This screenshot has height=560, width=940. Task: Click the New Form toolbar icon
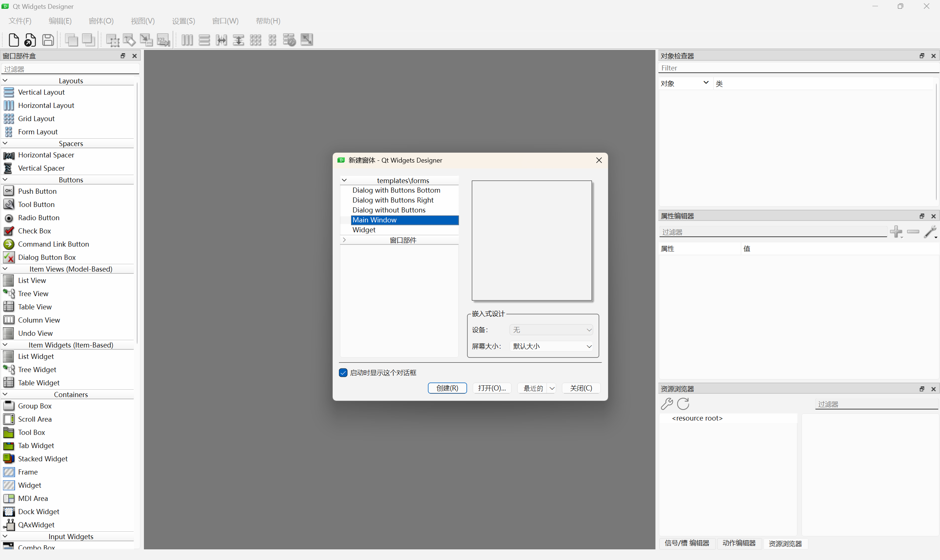pyautogui.click(x=14, y=40)
